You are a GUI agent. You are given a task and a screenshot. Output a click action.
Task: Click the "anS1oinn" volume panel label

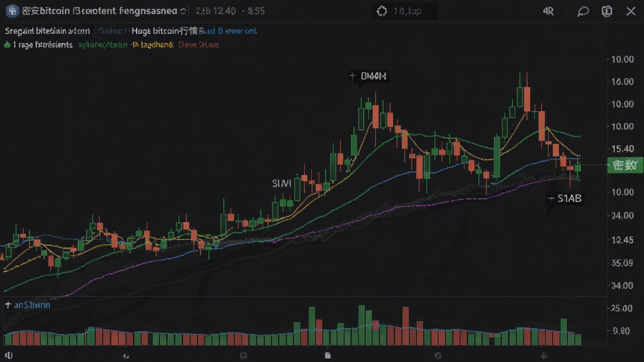(x=32, y=305)
